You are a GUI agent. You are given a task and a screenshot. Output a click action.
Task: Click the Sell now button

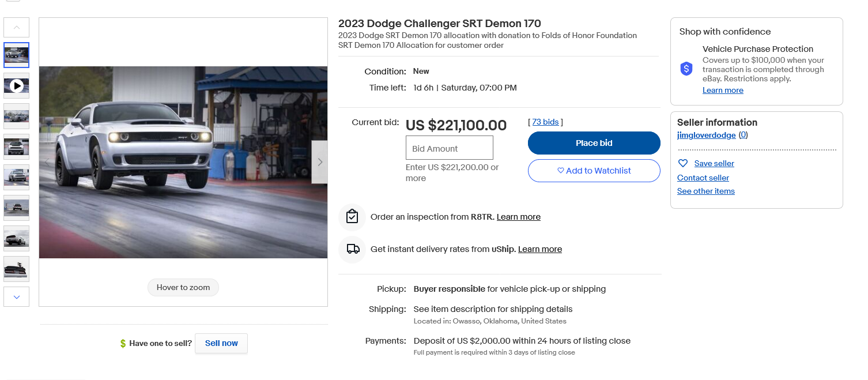(221, 343)
